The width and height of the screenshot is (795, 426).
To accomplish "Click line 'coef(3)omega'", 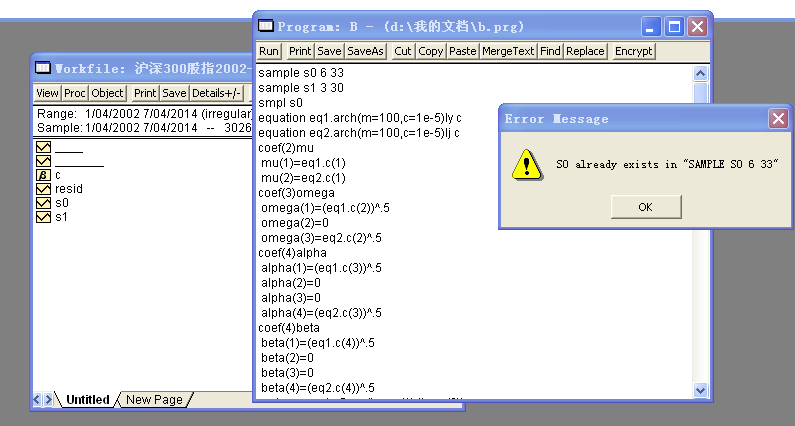I will point(297,193).
